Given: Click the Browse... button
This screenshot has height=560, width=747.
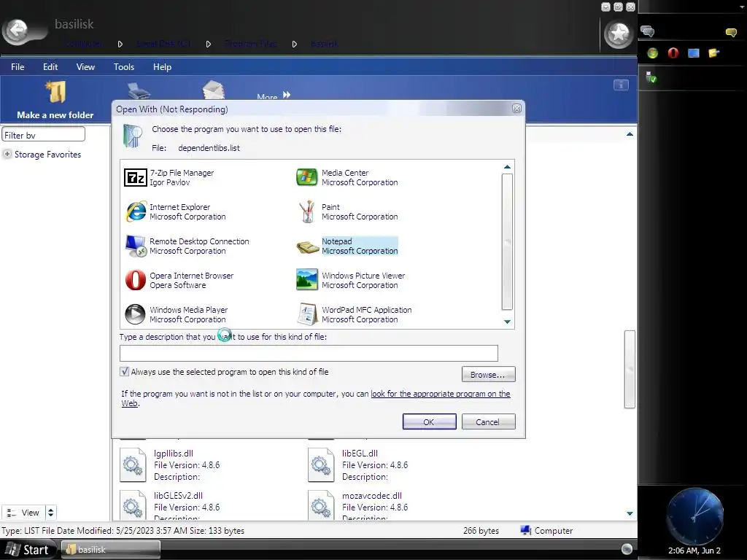Looking at the screenshot, I should (x=488, y=374).
